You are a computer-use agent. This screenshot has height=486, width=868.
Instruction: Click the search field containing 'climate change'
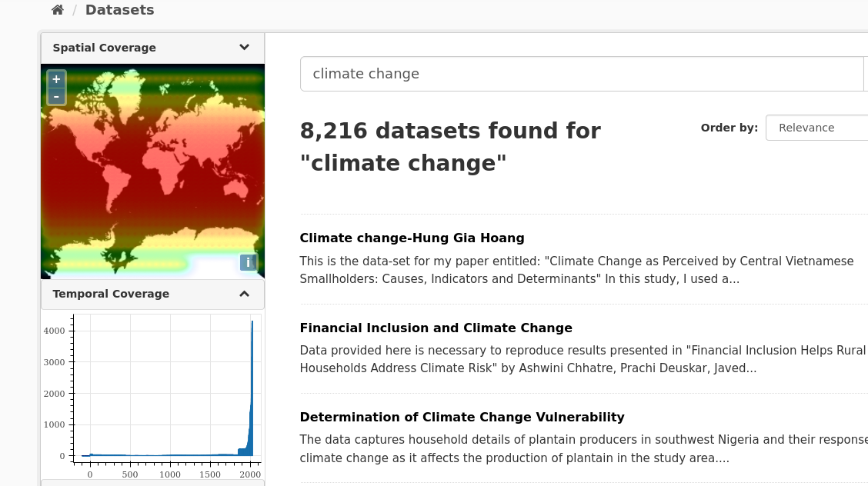point(582,73)
